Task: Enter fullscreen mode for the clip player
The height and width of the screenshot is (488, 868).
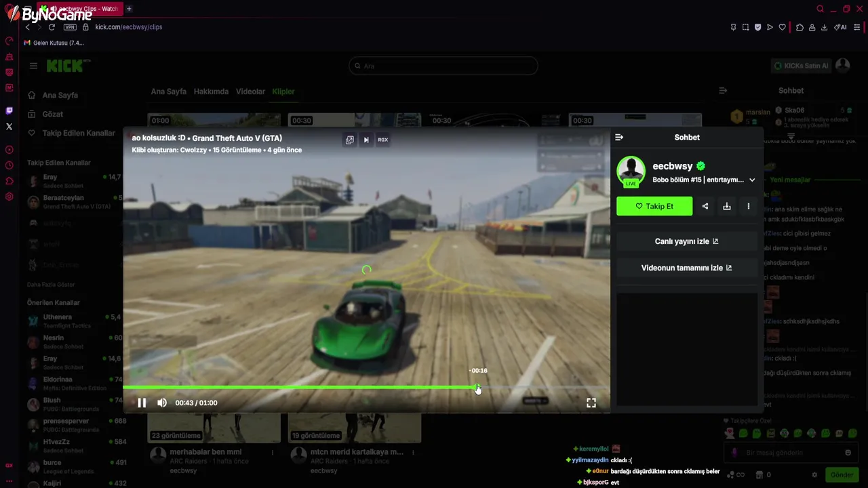Action: click(591, 403)
